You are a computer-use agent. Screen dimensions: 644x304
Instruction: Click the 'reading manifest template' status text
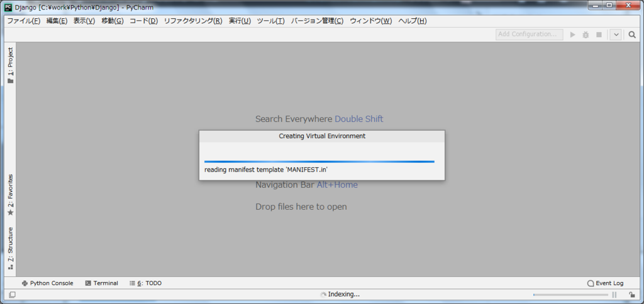click(266, 170)
